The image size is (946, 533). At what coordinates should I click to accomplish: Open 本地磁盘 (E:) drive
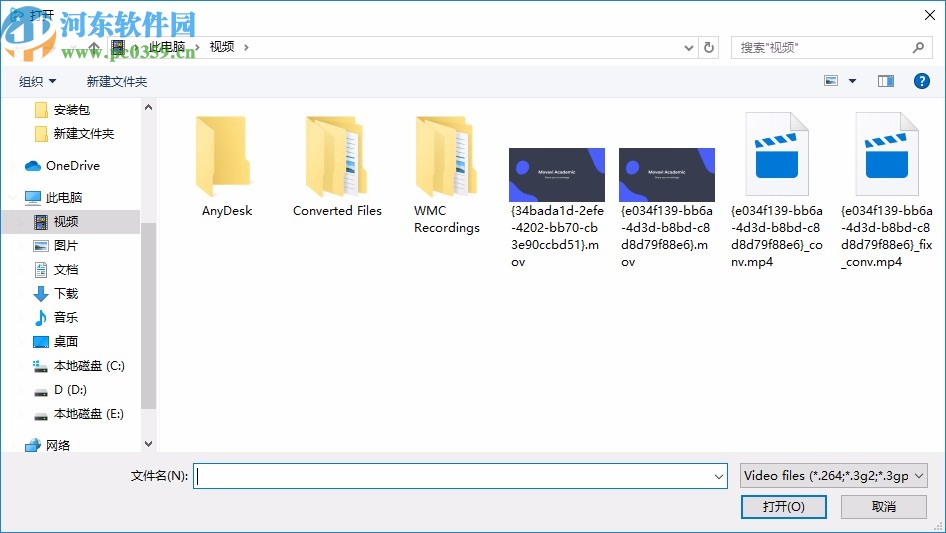pyautogui.click(x=88, y=414)
